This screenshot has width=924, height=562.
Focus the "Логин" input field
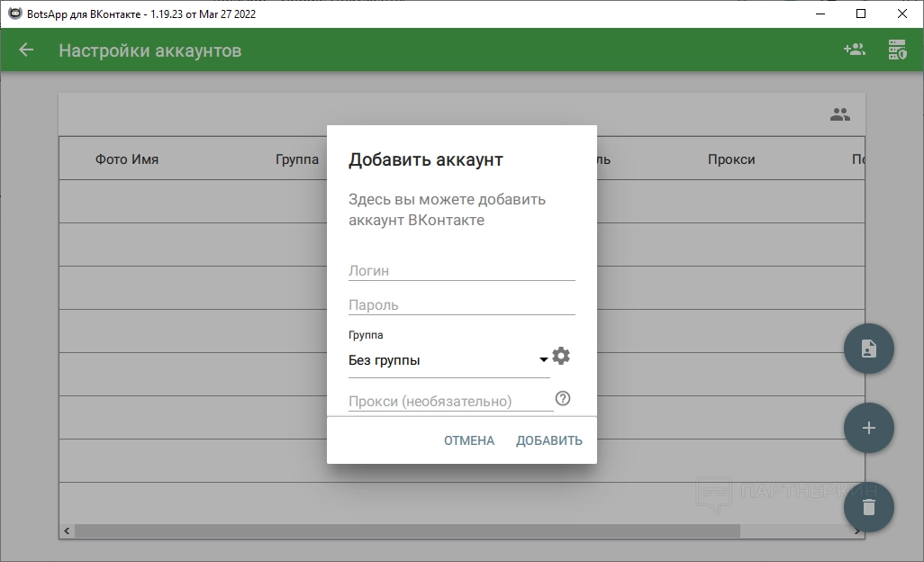click(461, 270)
